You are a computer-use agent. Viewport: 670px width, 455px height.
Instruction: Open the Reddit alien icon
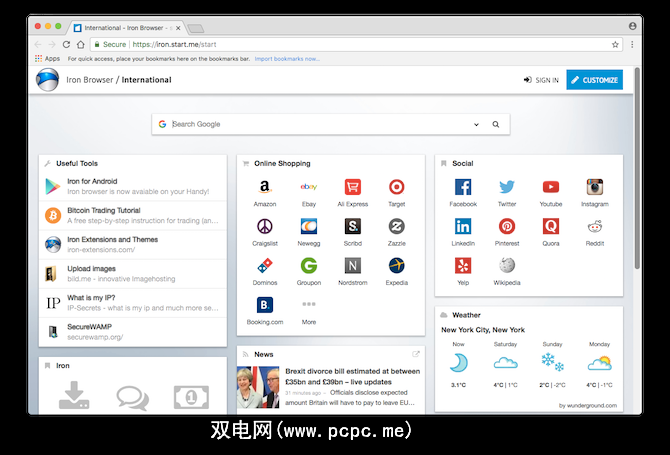pyautogui.click(x=594, y=226)
